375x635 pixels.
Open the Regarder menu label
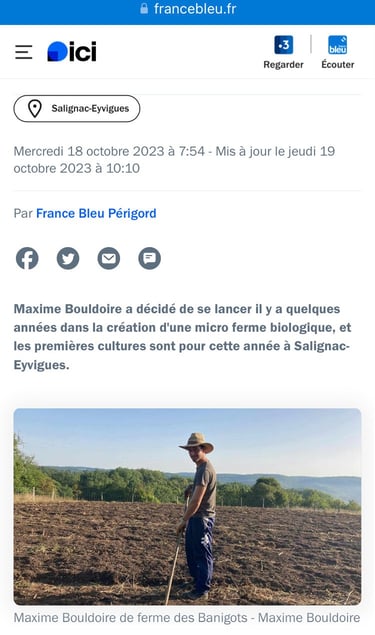click(x=283, y=65)
